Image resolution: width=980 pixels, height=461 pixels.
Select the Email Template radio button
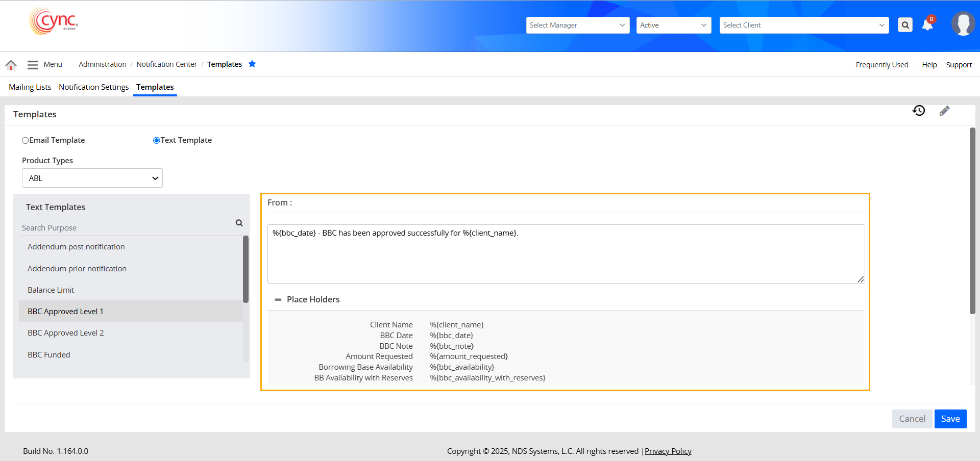click(x=26, y=140)
